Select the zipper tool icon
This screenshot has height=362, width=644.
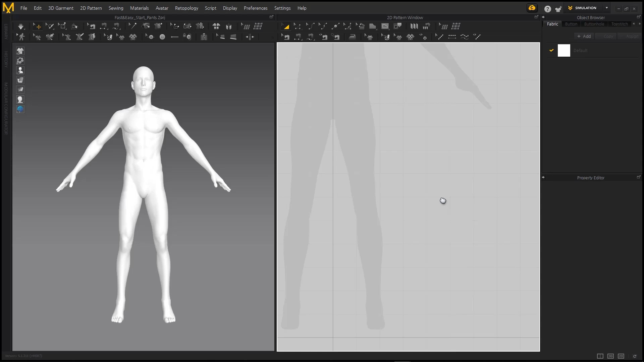(x=204, y=37)
